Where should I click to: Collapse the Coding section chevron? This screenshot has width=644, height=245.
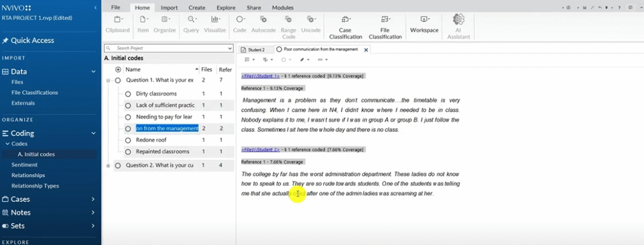pyautogui.click(x=93, y=133)
